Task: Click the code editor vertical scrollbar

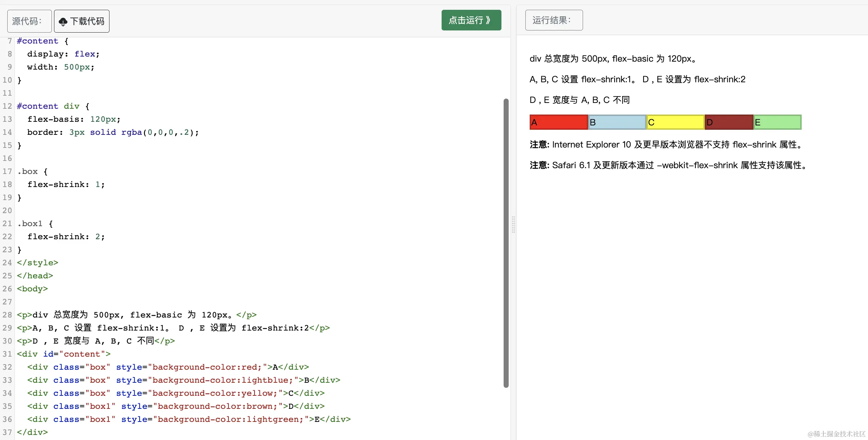Action: point(506,243)
